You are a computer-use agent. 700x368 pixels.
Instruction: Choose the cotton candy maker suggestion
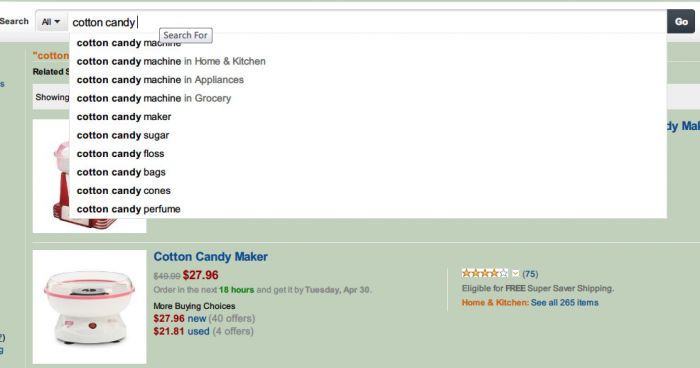pos(368,117)
